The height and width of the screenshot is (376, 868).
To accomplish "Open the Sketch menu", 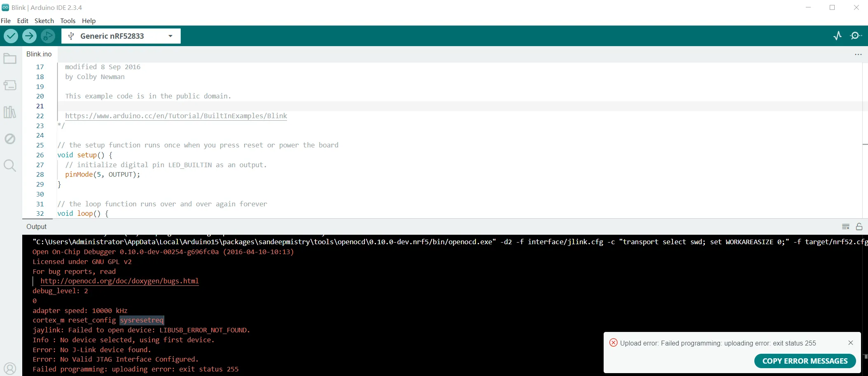I will tap(44, 21).
